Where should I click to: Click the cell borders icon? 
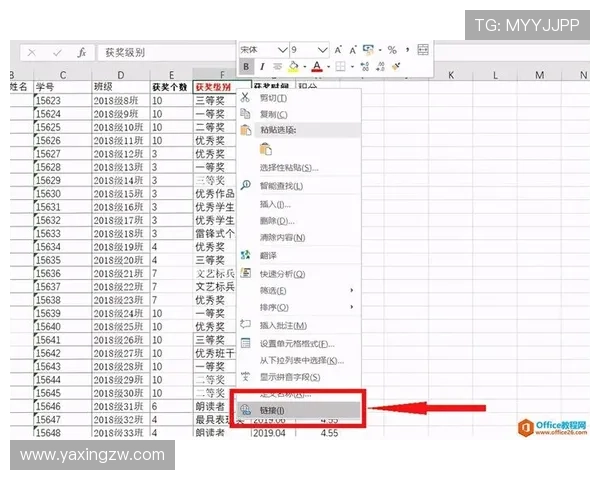[340, 67]
